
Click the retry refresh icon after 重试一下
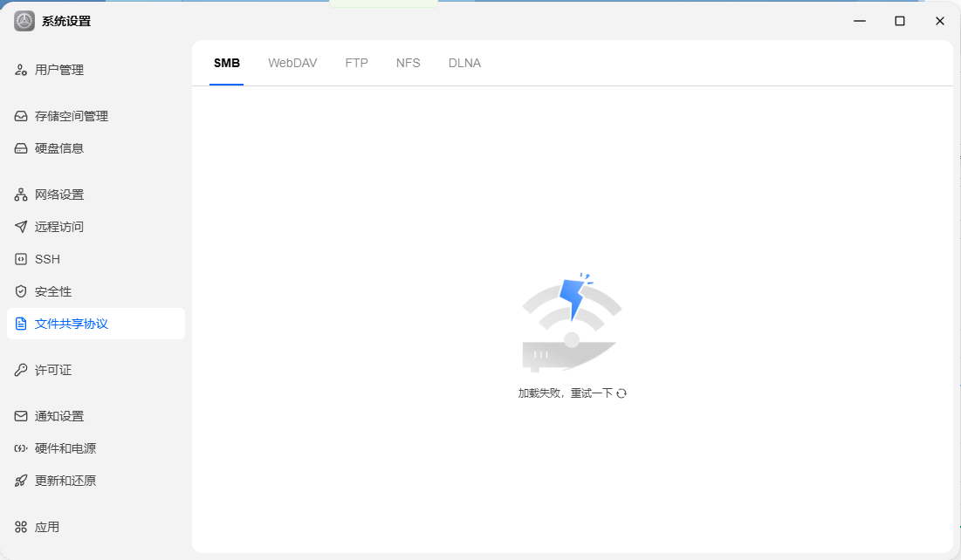(x=621, y=393)
